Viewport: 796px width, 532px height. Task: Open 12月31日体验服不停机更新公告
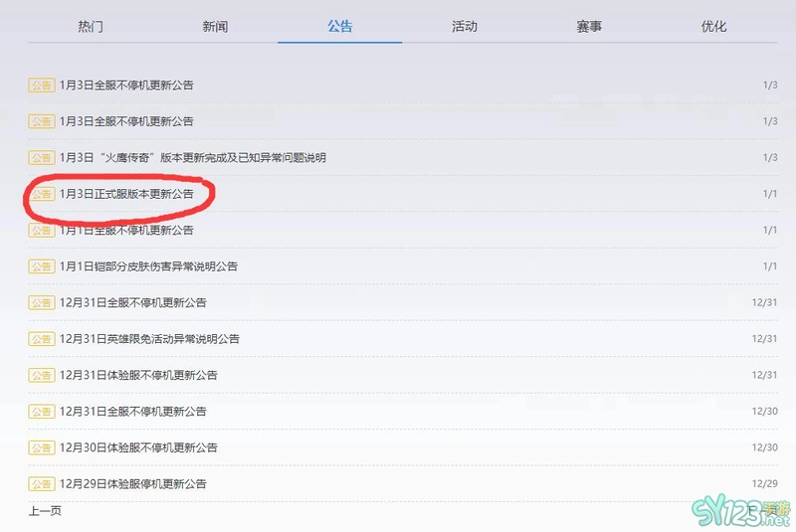[138, 375]
